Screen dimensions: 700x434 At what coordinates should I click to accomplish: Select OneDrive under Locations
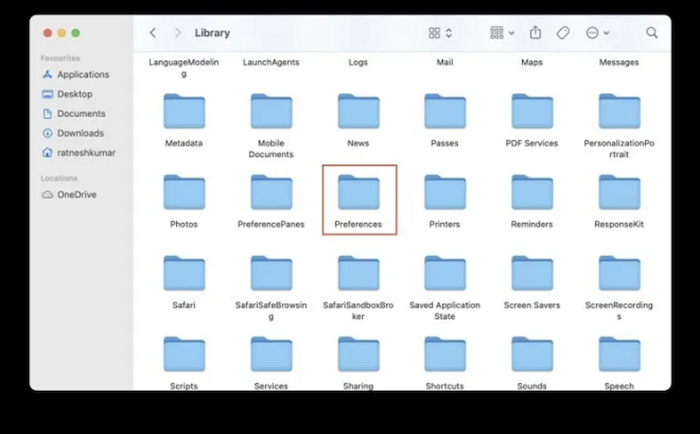click(x=76, y=194)
